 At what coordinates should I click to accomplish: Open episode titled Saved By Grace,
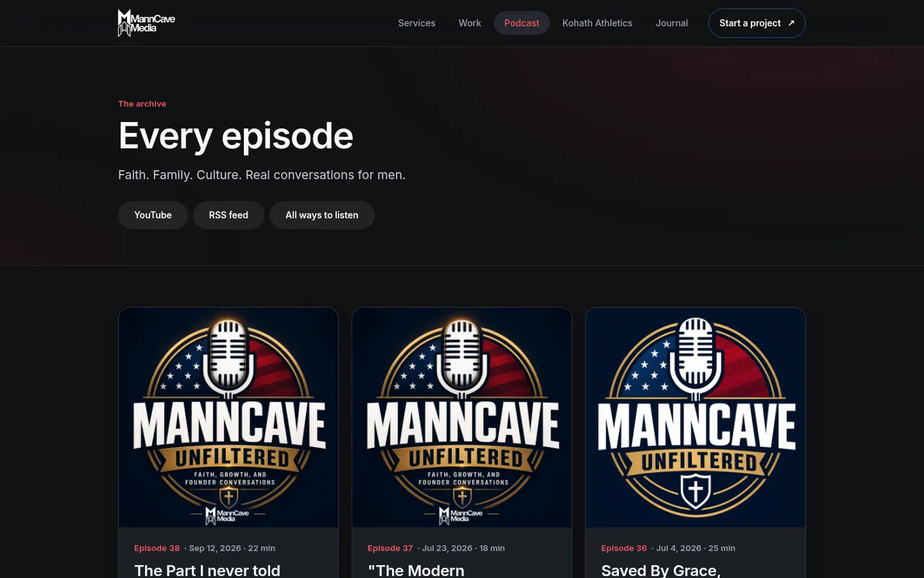(x=661, y=570)
